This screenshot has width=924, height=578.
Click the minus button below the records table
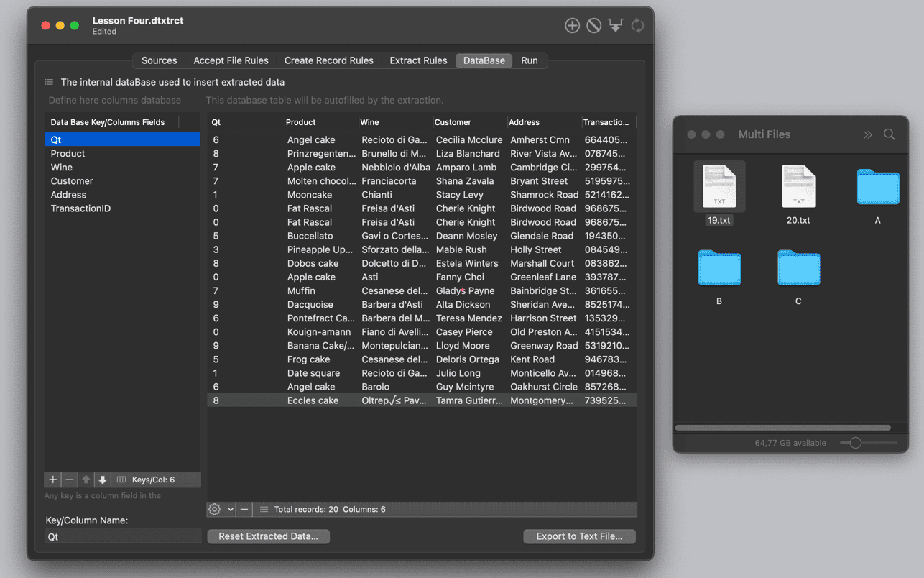click(x=244, y=509)
